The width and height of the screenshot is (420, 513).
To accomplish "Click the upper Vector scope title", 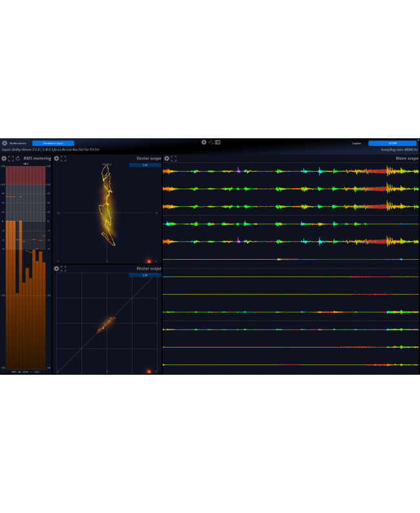I will 149,158.
